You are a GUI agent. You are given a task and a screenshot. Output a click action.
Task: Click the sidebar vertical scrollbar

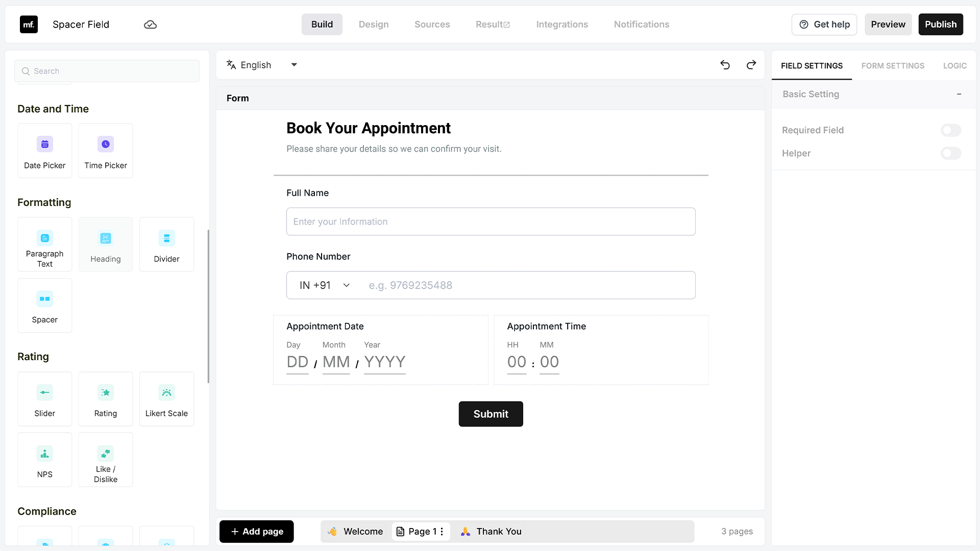pyautogui.click(x=208, y=306)
